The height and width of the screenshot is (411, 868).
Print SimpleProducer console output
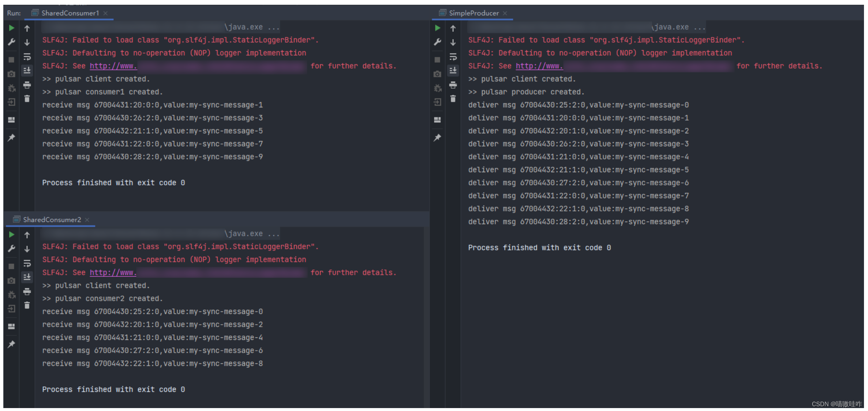[x=453, y=85]
